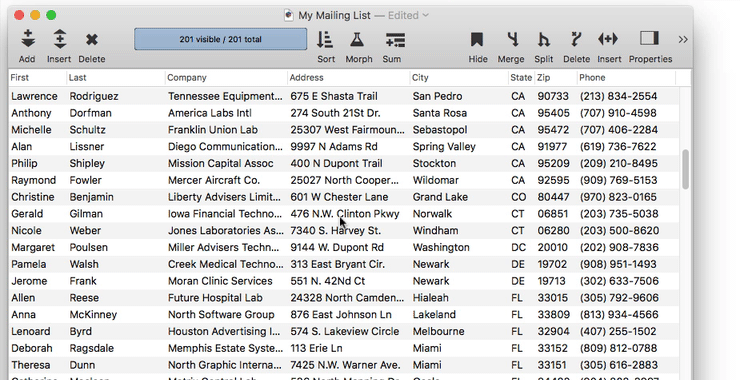Open the Sort tool

click(325, 40)
